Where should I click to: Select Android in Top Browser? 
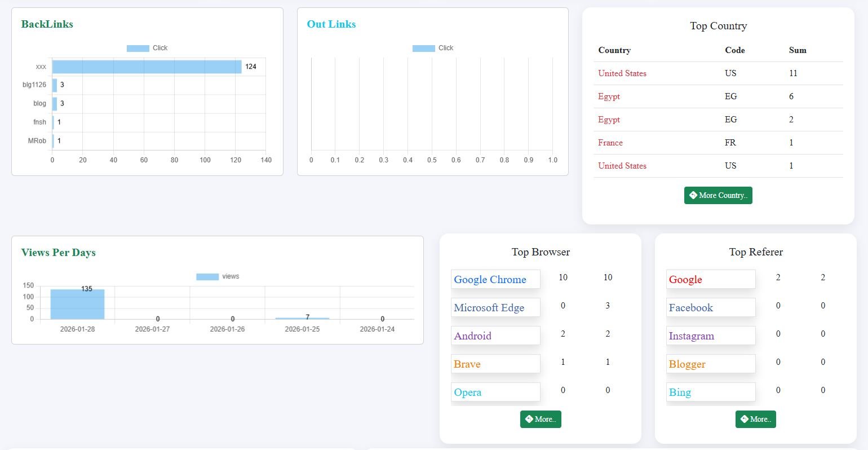(495, 336)
